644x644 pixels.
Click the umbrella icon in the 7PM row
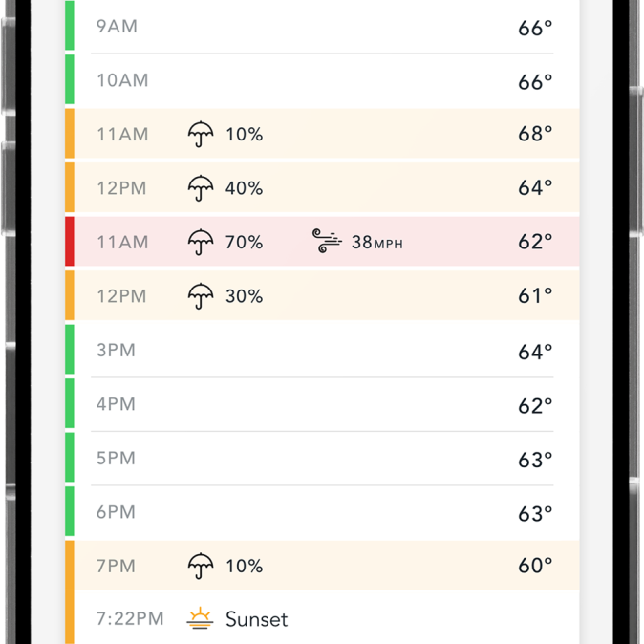point(201,566)
